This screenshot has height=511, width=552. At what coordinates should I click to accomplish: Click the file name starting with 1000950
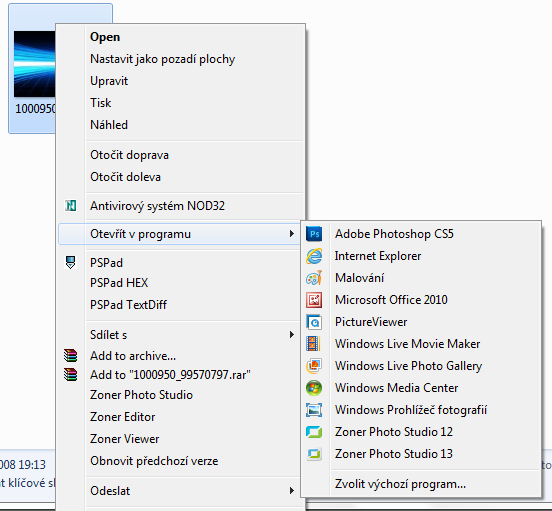point(35,109)
